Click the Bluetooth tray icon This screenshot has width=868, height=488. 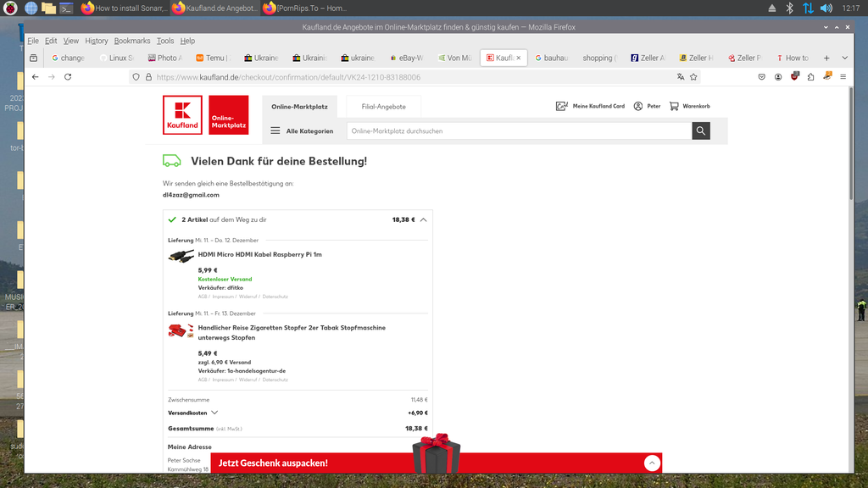pos(790,8)
